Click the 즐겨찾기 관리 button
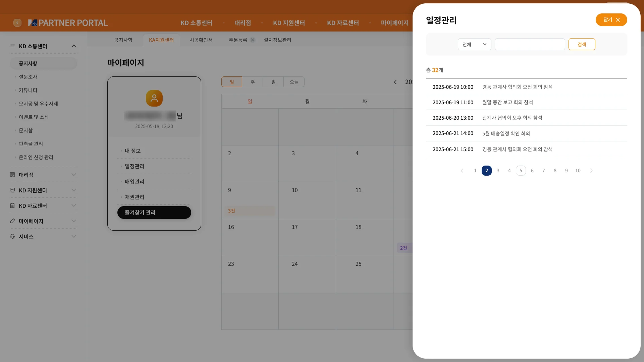 tap(154, 213)
